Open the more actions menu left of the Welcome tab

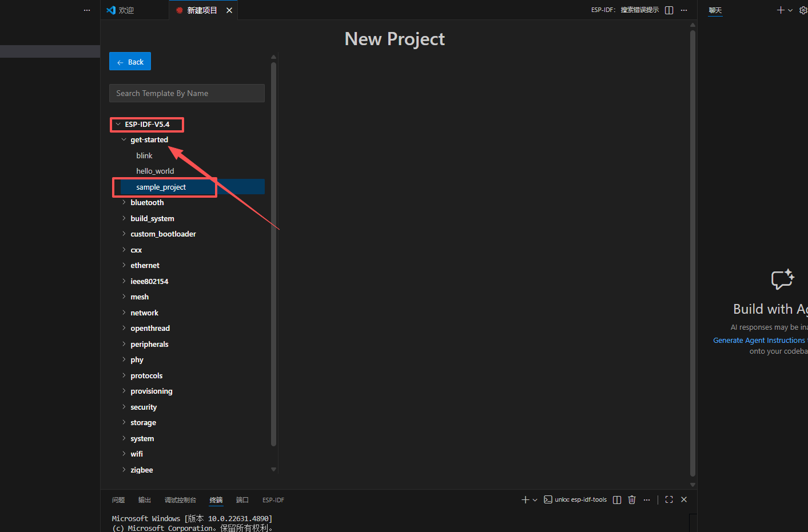coord(87,10)
